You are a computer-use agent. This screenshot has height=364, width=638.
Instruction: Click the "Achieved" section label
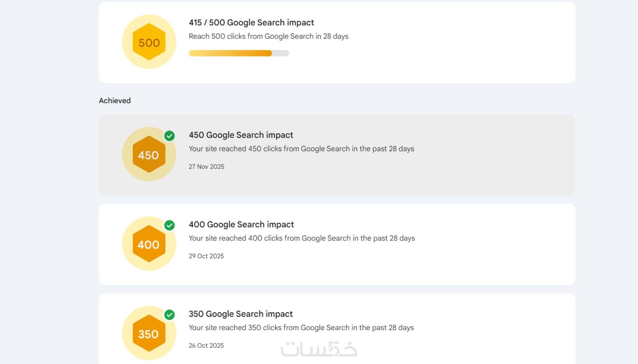(115, 101)
